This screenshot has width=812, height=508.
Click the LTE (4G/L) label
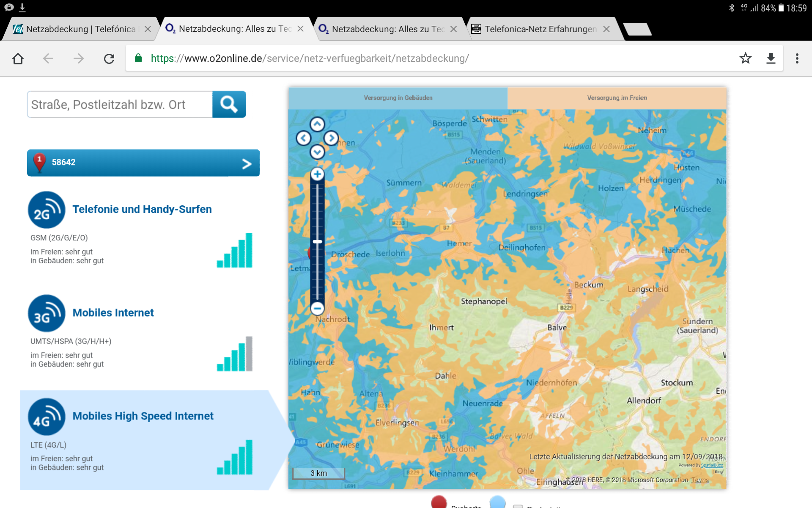[x=48, y=445]
